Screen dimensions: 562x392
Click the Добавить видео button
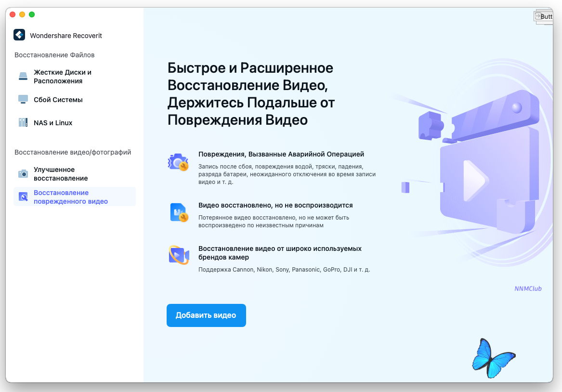pyautogui.click(x=206, y=315)
